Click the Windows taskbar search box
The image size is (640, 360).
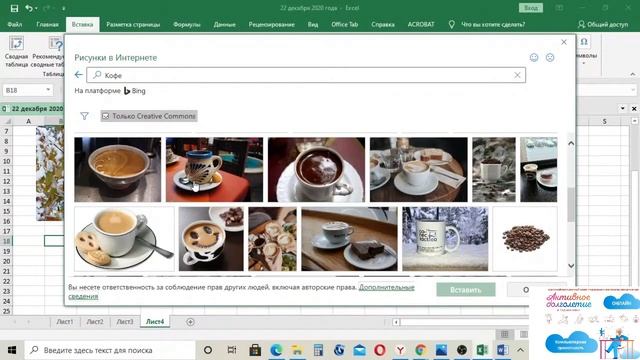point(110,350)
